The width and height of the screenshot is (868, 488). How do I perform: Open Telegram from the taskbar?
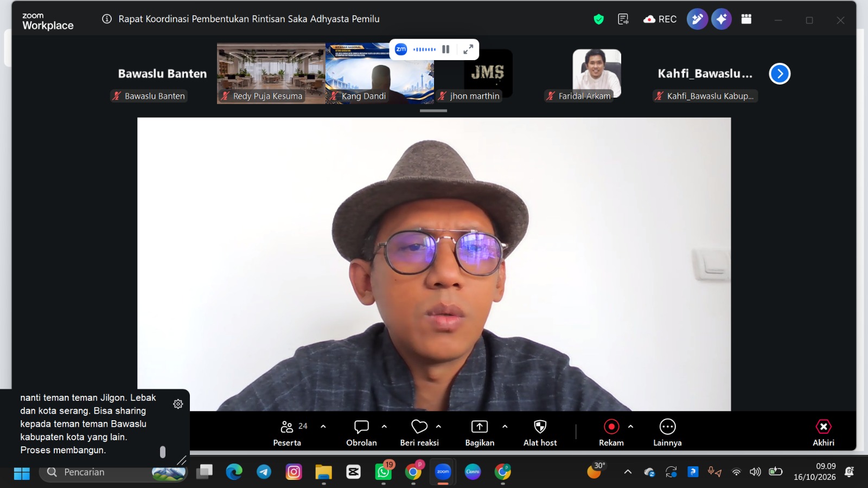point(264,472)
